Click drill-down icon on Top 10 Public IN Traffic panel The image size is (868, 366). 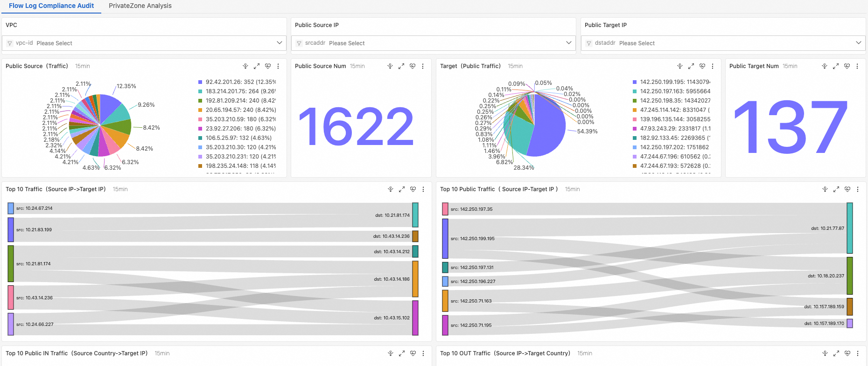(x=391, y=353)
